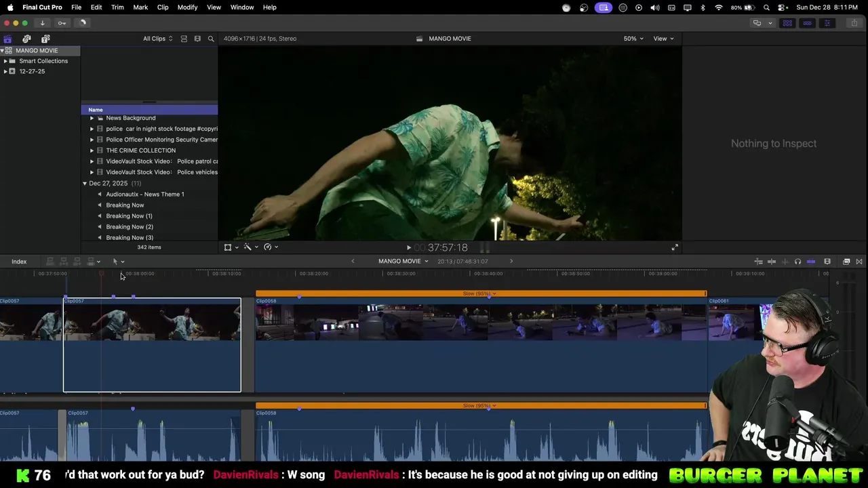Toggle audio skimming headphones icon
Screen dimensions: 868x488
(x=797, y=262)
